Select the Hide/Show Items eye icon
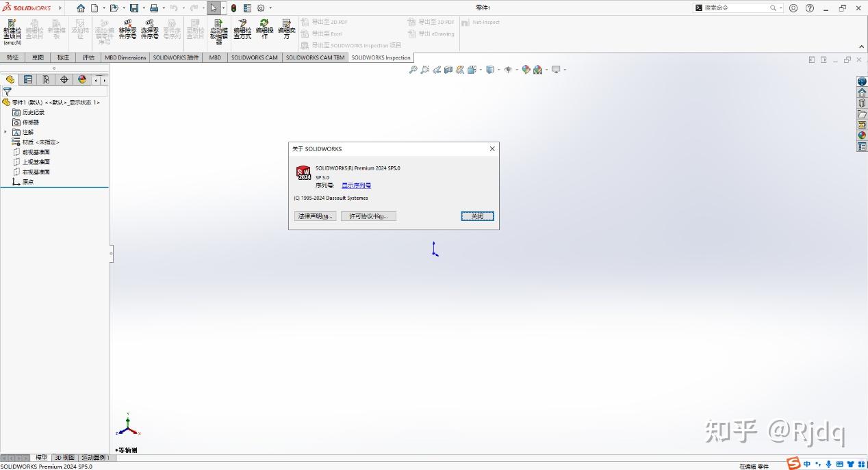 coord(508,69)
